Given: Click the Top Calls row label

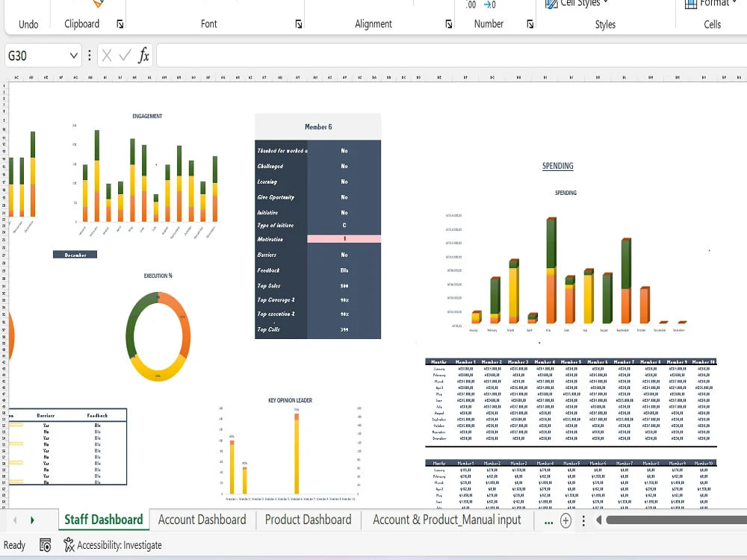Looking at the screenshot, I should tap(269, 329).
